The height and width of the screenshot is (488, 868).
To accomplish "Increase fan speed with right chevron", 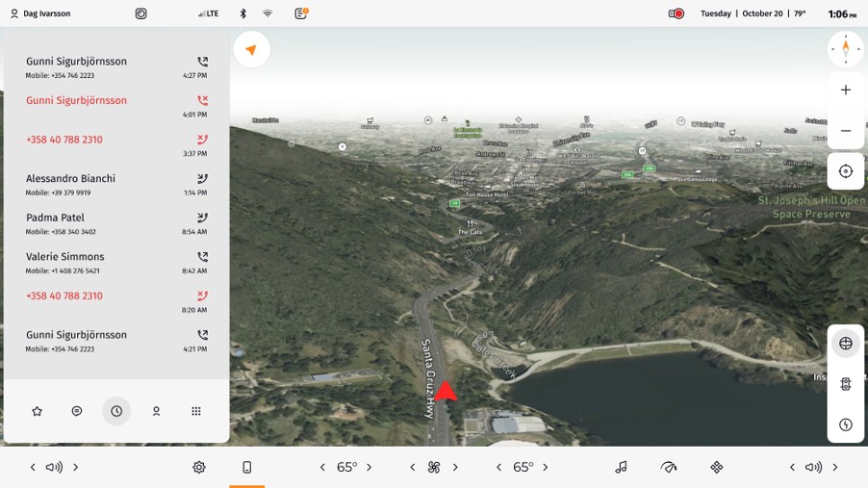I will click(x=455, y=468).
